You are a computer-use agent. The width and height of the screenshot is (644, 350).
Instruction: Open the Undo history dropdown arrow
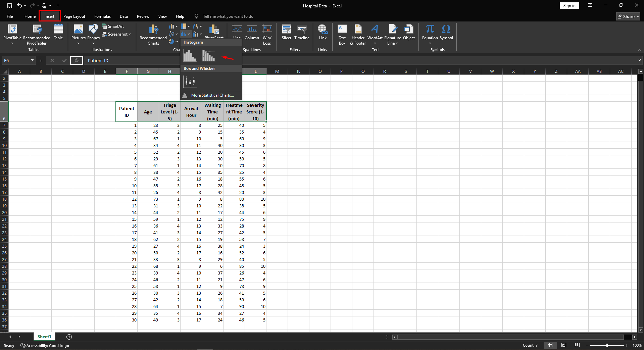(x=25, y=6)
